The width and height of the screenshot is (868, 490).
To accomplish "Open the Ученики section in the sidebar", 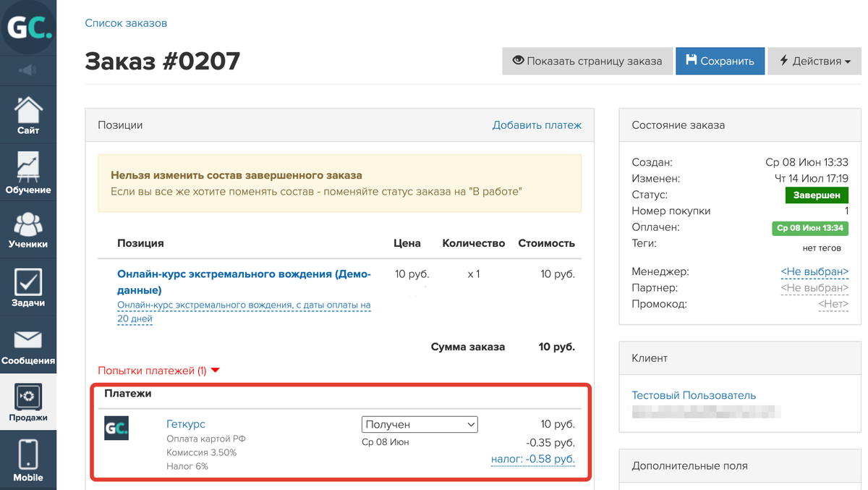I will click(28, 229).
